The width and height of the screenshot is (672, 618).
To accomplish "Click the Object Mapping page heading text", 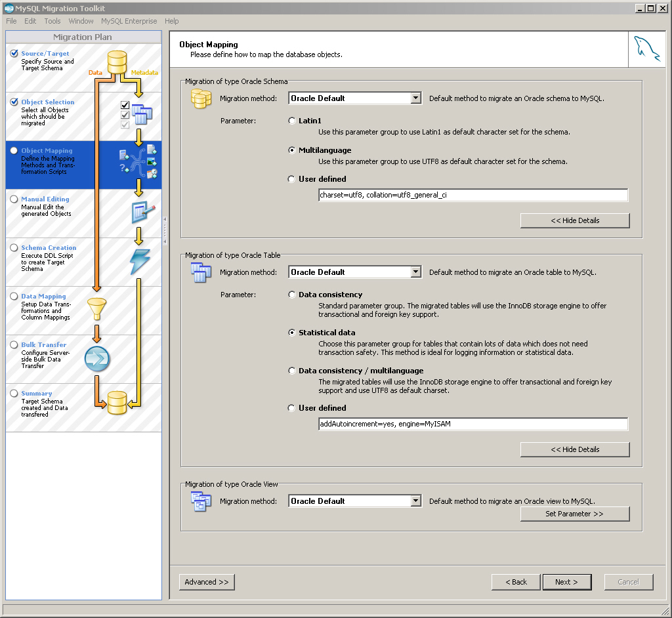I will click(x=208, y=45).
